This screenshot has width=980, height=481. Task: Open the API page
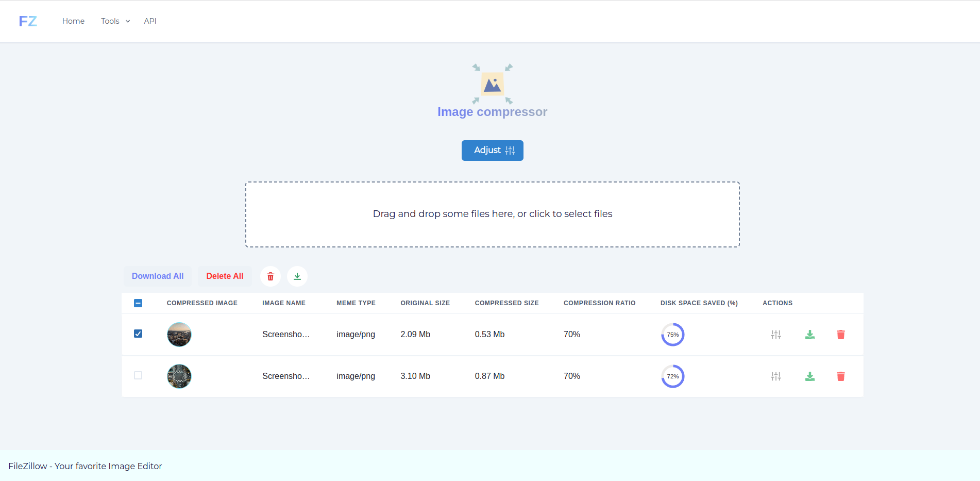tap(150, 21)
